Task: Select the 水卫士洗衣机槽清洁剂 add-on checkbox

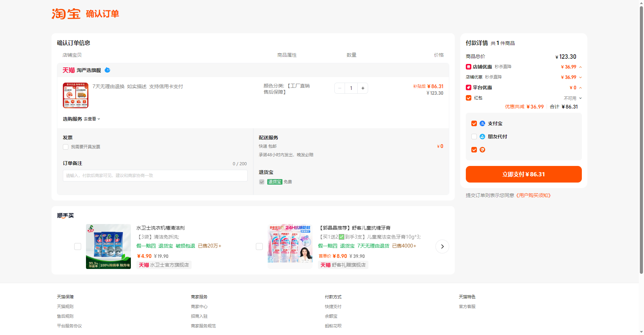Action: coord(78,246)
